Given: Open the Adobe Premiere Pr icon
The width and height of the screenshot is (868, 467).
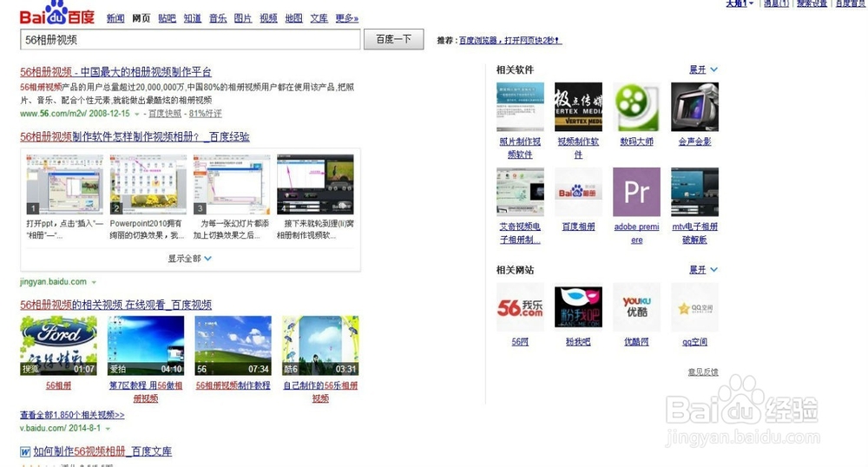Looking at the screenshot, I should [x=636, y=192].
